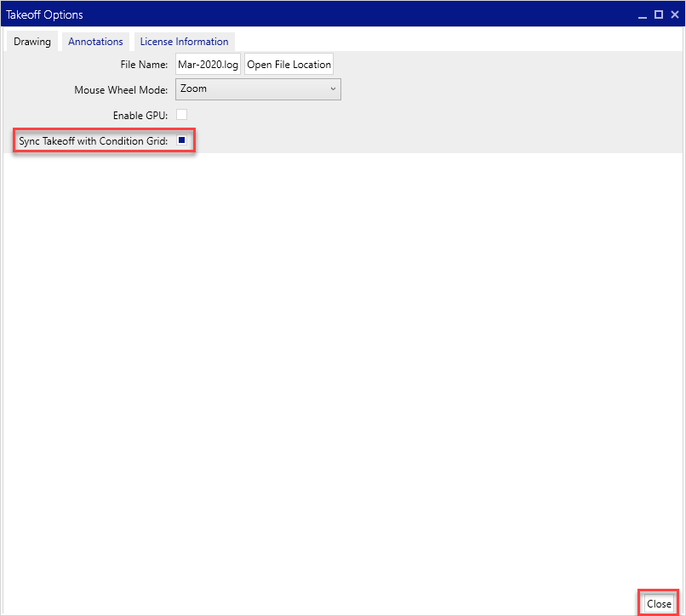Click 'Sync Takeoff with Condition Grid:' label
686x616 pixels.
94,141
